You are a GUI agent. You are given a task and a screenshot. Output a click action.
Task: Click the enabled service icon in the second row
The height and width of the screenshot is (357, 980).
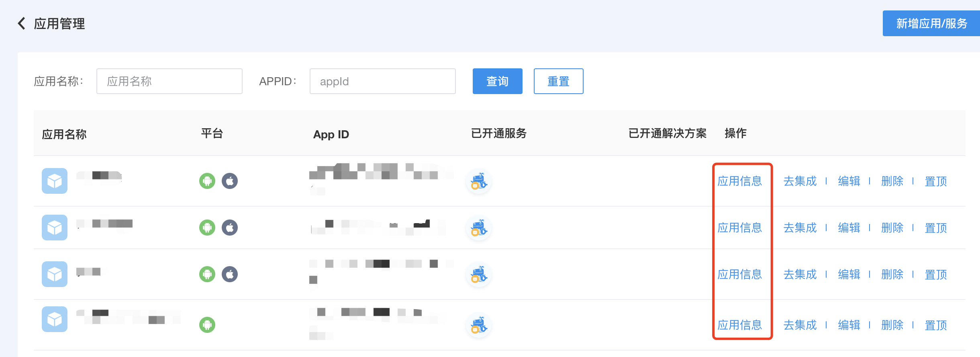point(479,228)
